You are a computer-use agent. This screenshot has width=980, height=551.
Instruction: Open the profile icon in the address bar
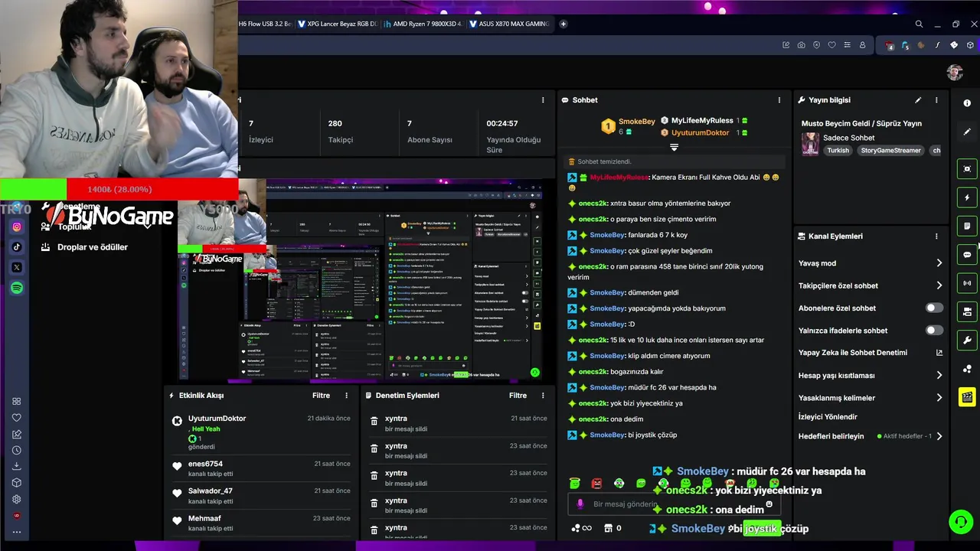[862, 45]
